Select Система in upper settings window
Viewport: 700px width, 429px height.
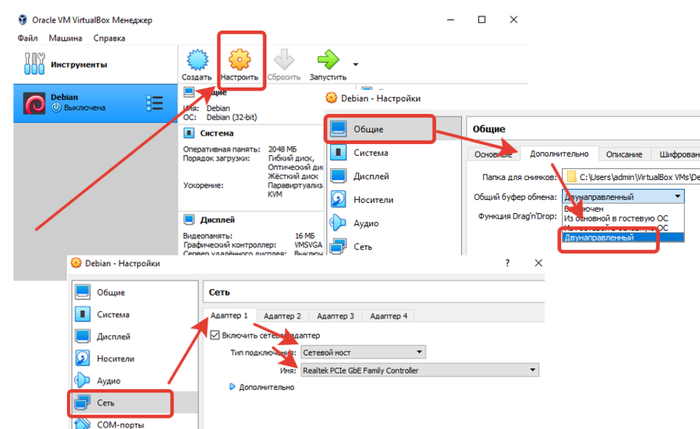point(371,153)
